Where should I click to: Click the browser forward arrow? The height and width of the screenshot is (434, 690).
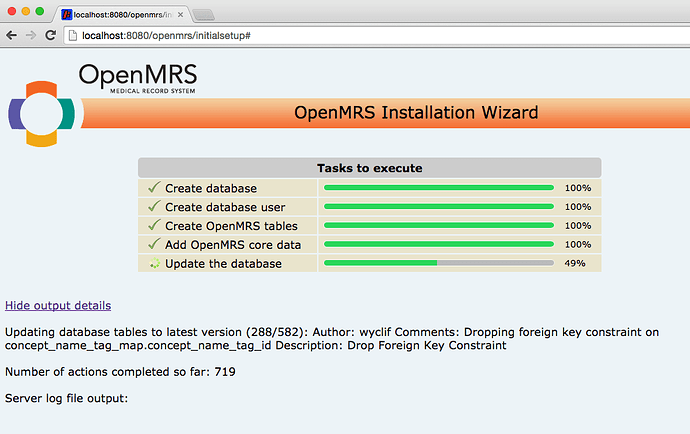[x=31, y=35]
